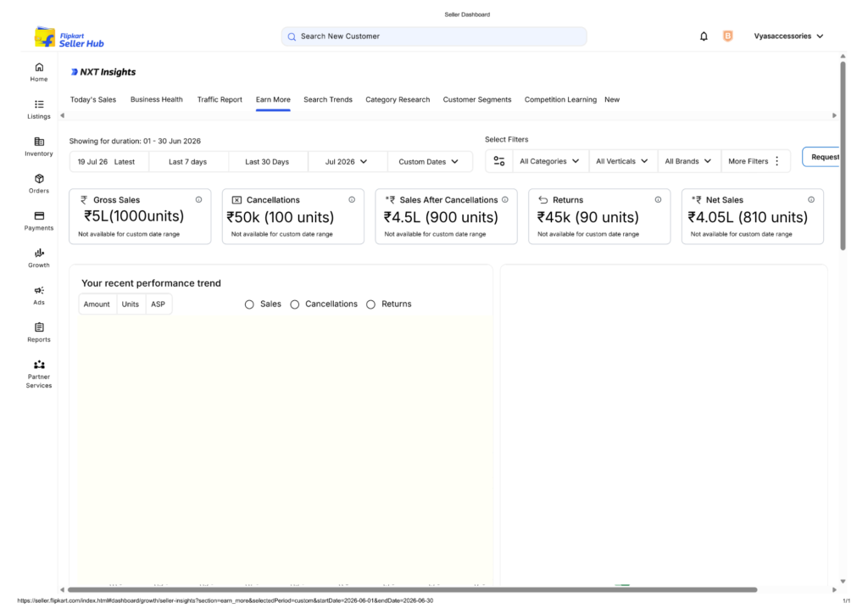Click the More Filters three-dot icon

click(777, 161)
